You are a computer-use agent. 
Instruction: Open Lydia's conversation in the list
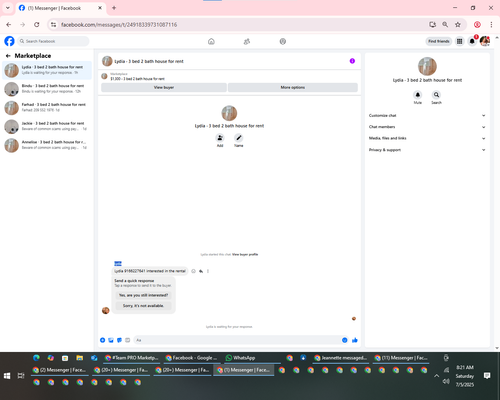47,70
